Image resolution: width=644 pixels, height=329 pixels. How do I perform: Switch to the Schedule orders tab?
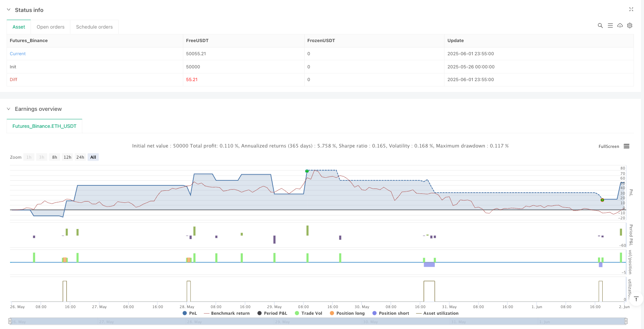point(94,27)
